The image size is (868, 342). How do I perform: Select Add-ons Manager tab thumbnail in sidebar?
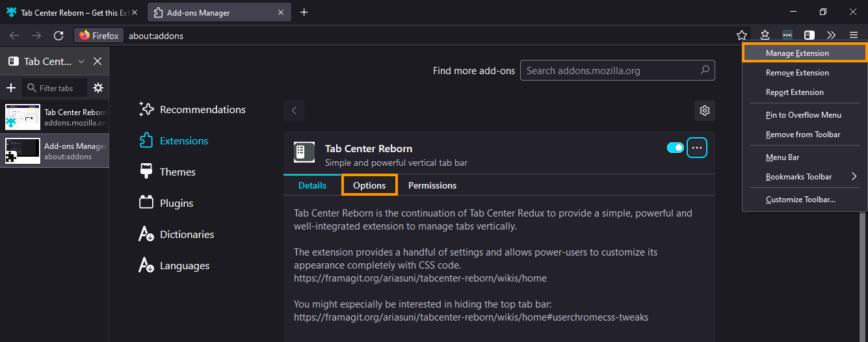[23, 151]
